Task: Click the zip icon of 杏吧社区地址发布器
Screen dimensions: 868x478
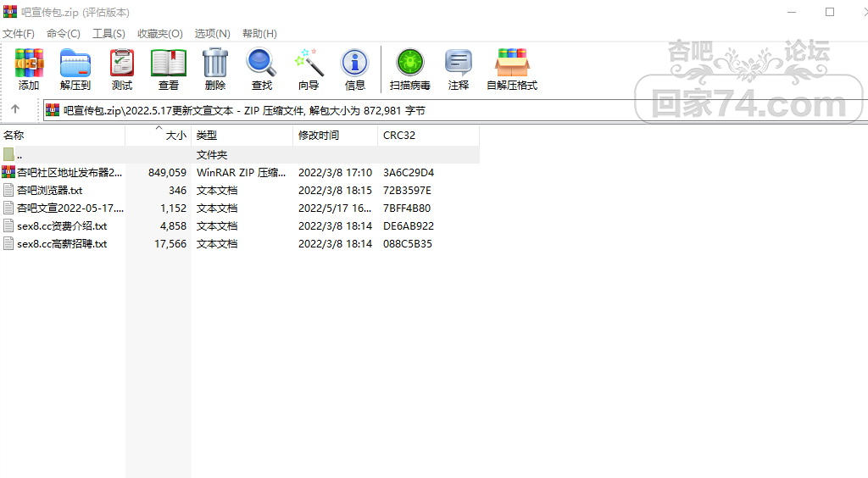Action: point(8,172)
